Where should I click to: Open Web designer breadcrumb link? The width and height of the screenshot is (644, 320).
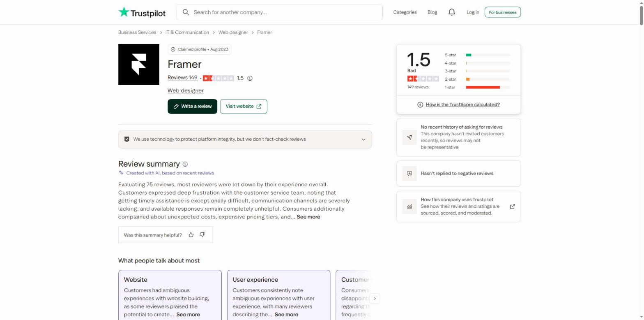click(x=233, y=32)
